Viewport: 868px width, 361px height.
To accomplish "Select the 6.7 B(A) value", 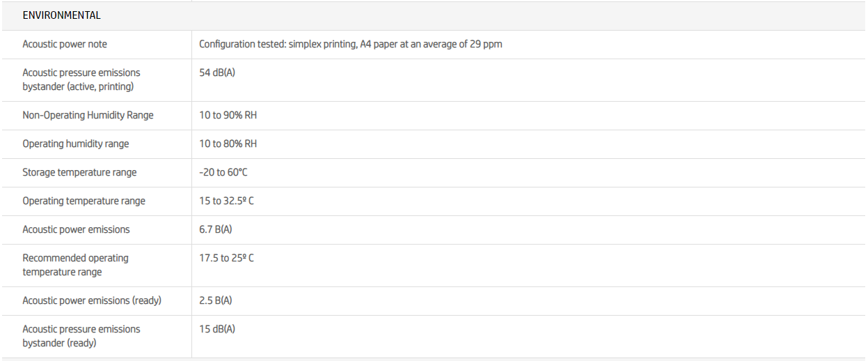I will pos(215,229).
